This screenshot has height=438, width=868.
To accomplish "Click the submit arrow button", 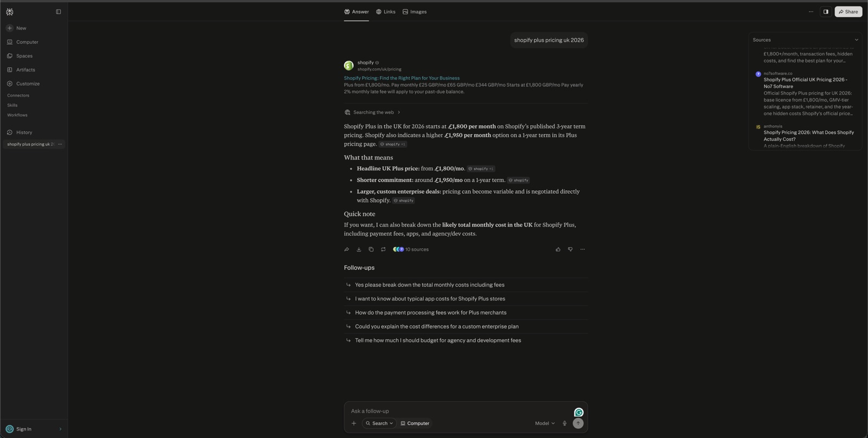I will coord(578,423).
